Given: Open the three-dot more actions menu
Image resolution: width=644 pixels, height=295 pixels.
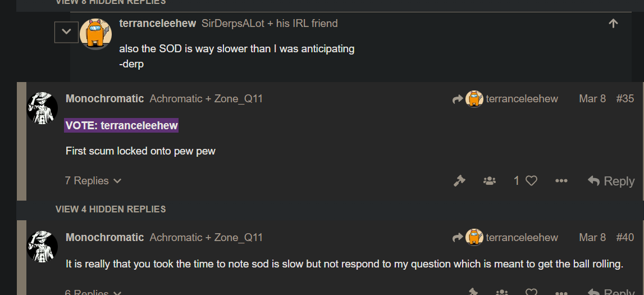Looking at the screenshot, I should tap(561, 181).
